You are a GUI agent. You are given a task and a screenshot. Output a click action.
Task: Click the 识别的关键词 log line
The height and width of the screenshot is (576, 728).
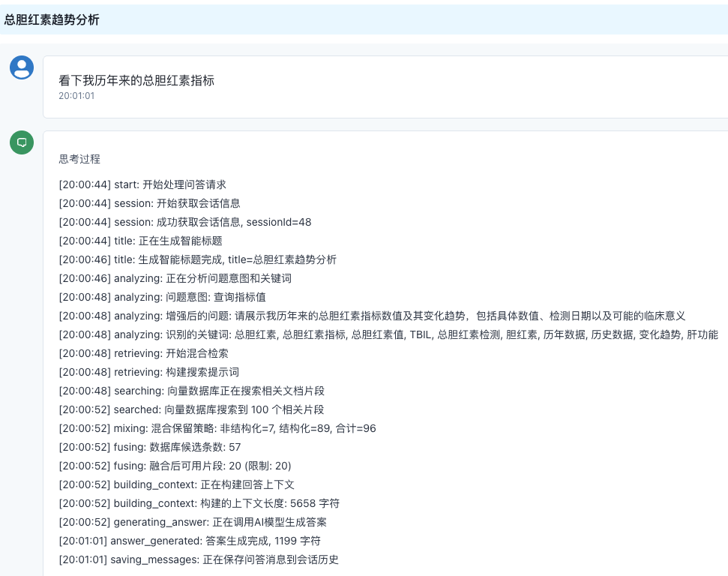(x=388, y=334)
